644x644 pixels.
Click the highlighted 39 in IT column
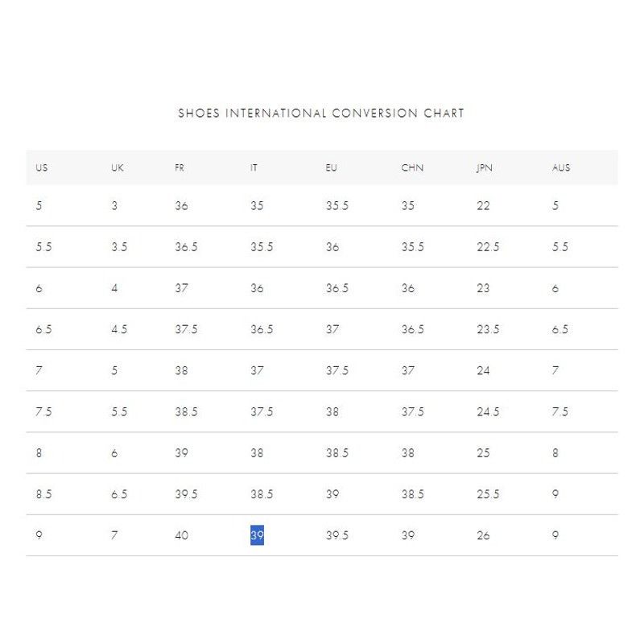point(257,535)
